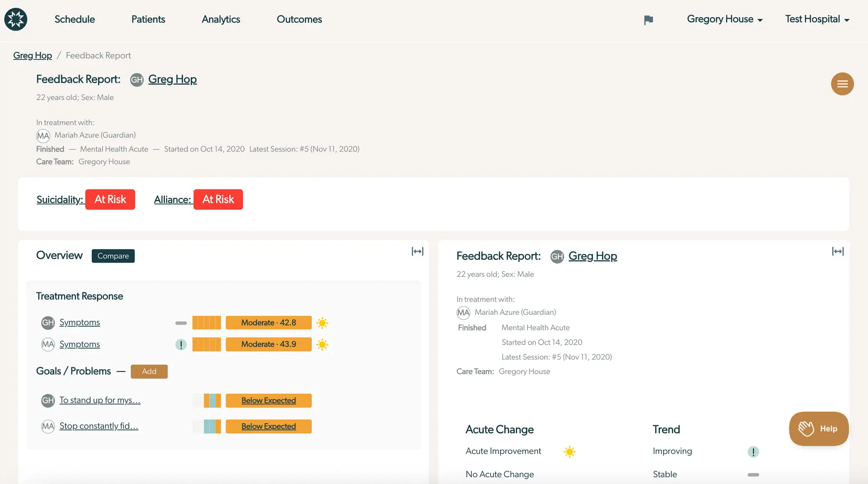The image size is (868, 484).
Task: Click the MA avatar beside Mariah Azure
Action: tap(43, 135)
